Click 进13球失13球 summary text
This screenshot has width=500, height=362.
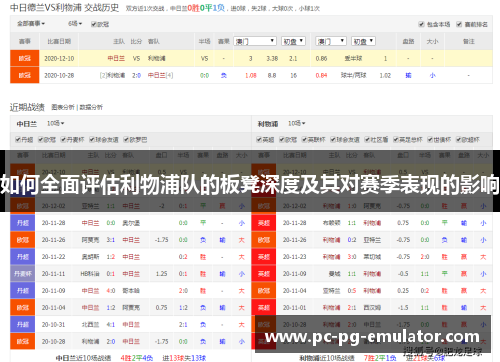click(x=184, y=358)
